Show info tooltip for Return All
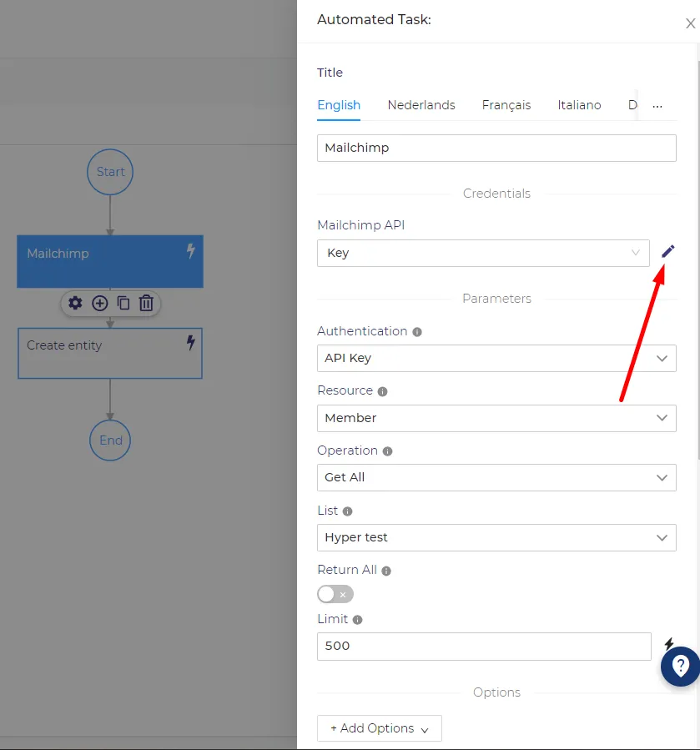The width and height of the screenshot is (700, 750). click(x=386, y=571)
